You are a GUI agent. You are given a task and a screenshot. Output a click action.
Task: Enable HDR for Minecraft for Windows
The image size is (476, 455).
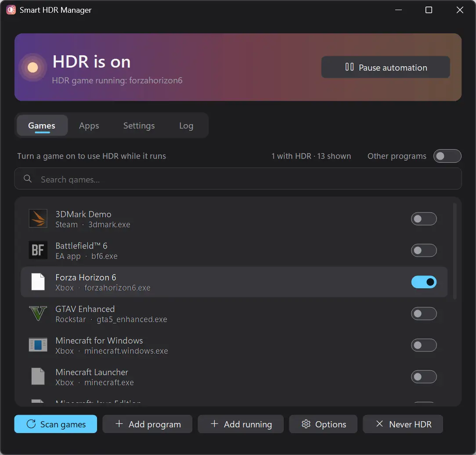point(424,345)
